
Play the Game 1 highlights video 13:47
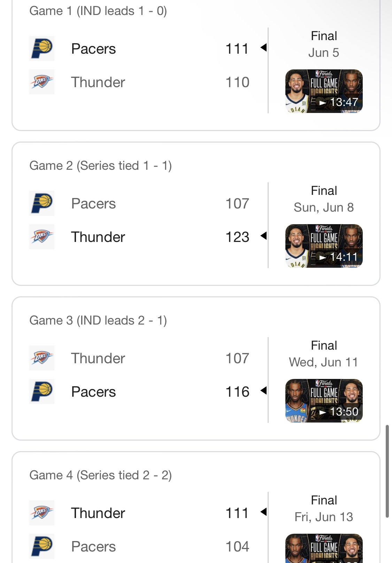[324, 91]
